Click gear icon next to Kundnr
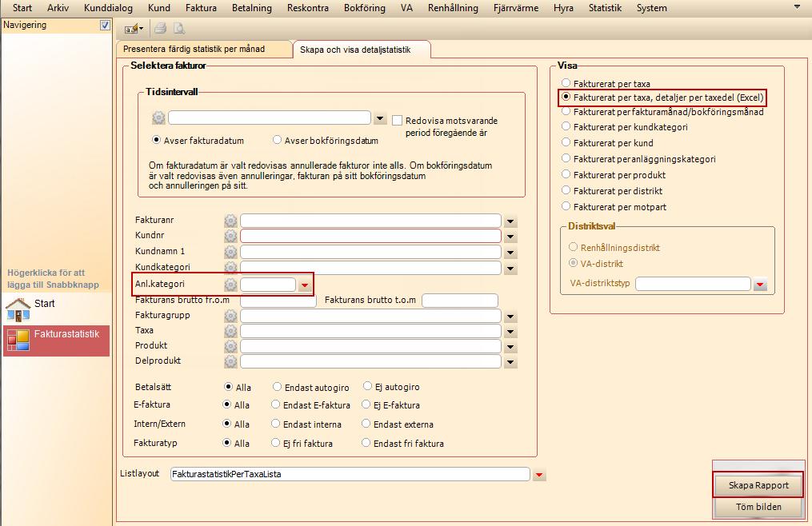Image resolution: width=812 pixels, height=526 pixels. coord(230,236)
